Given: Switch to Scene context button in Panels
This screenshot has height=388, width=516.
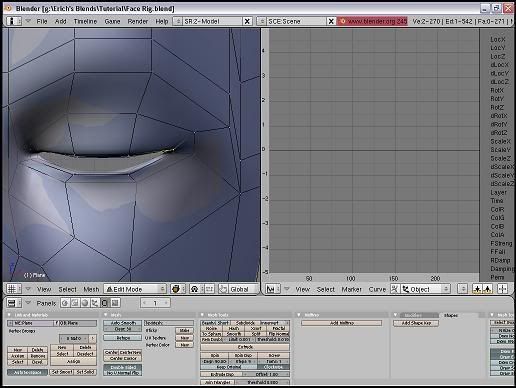Looking at the screenshot, I should (115, 303).
